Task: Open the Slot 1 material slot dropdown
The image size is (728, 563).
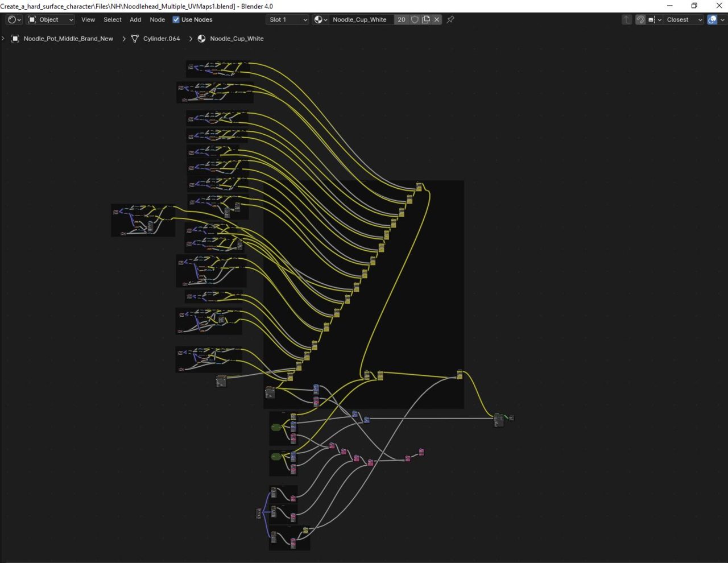Action: 288,19
